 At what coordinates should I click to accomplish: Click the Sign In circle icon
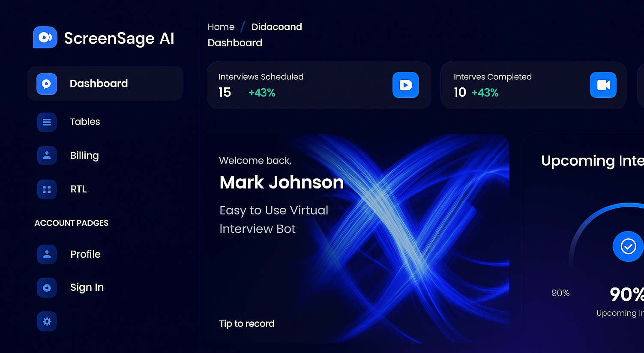[47, 288]
